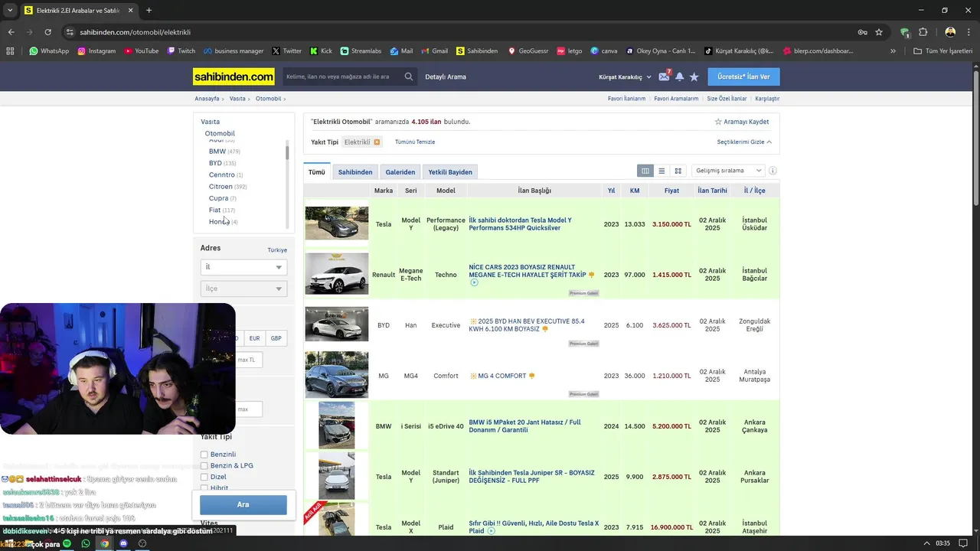Viewport: 980px width, 551px height.
Task: Open the Kick bookmark
Action: pyautogui.click(x=321, y=51)
